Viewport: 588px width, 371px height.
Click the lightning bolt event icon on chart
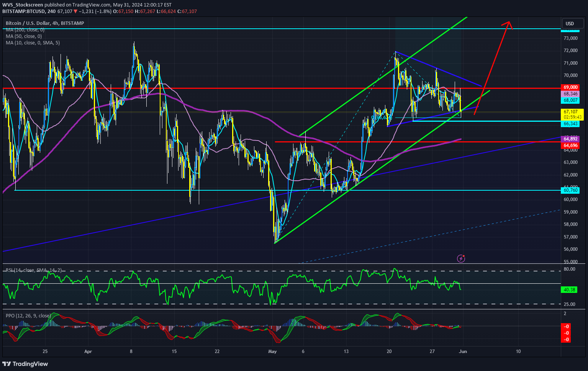click(x=461, y=259)
